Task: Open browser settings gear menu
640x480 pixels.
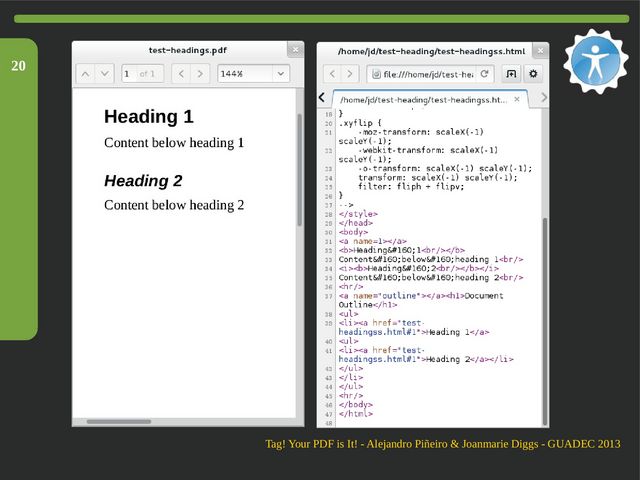Action: pyautogui.click(x=534, y=74)
